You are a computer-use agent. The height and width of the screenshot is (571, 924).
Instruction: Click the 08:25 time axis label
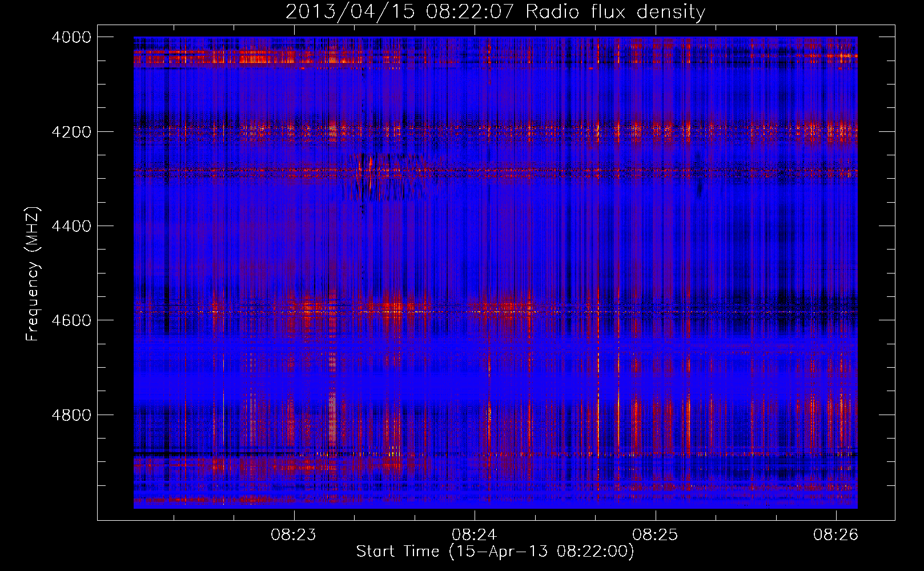pyautogui.click(x=655, y=535)
